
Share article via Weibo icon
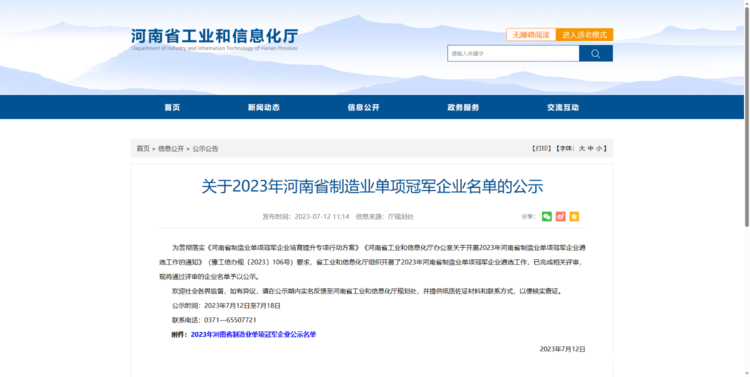tap(561, 216)
